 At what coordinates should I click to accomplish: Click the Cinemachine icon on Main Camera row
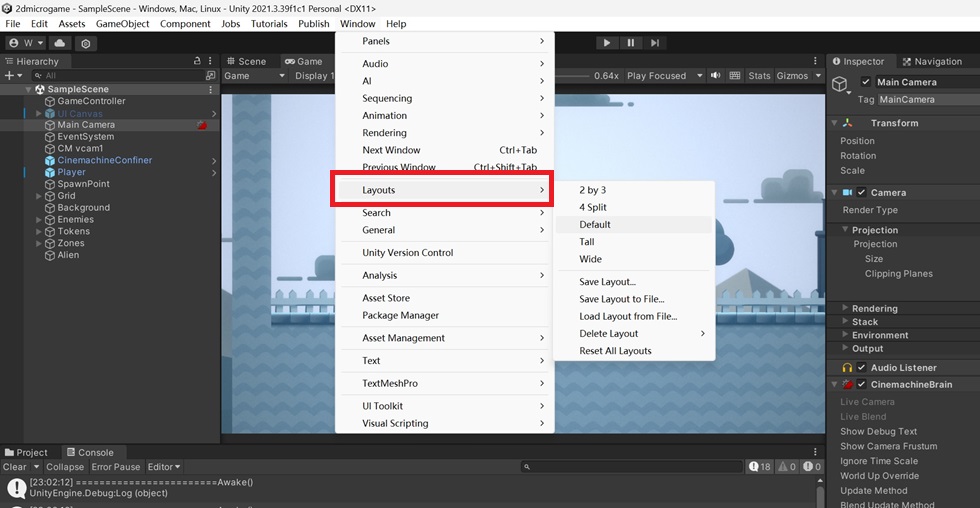pos(202,125)
